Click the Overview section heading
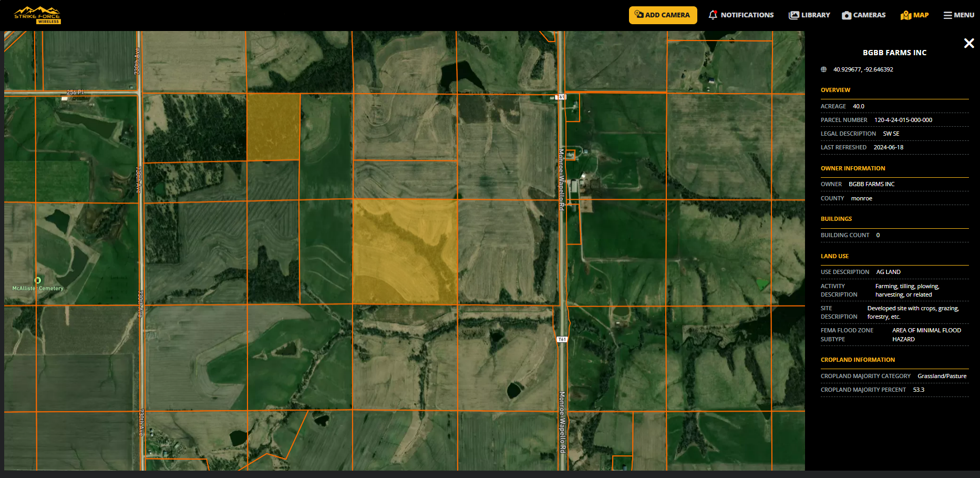 (835, 90)
